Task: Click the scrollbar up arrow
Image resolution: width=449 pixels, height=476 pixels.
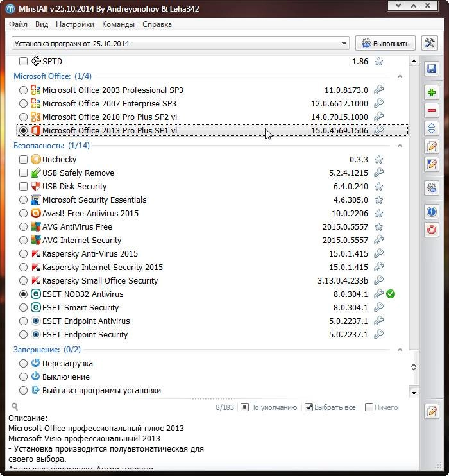Action: pyautogui.click(x=414, y=62)
